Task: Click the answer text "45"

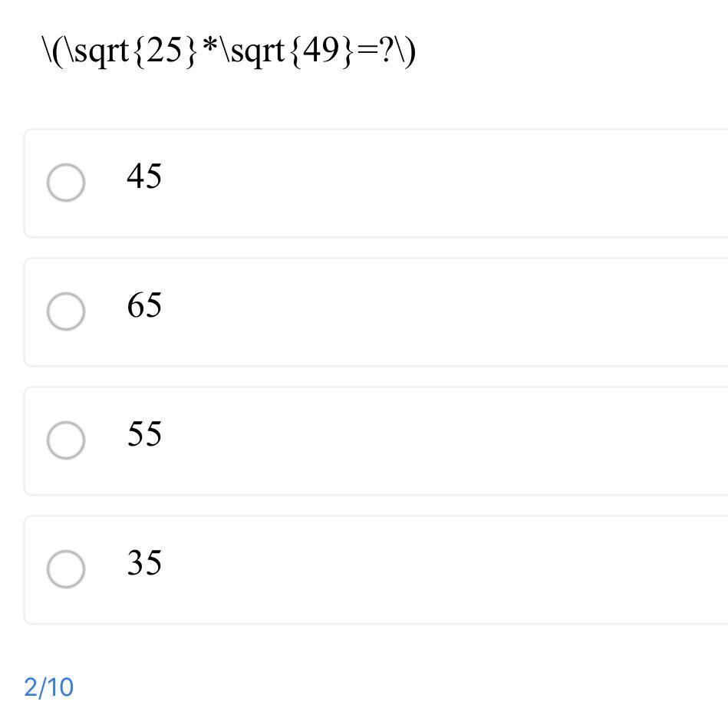Action: click(x=144, y=176)
